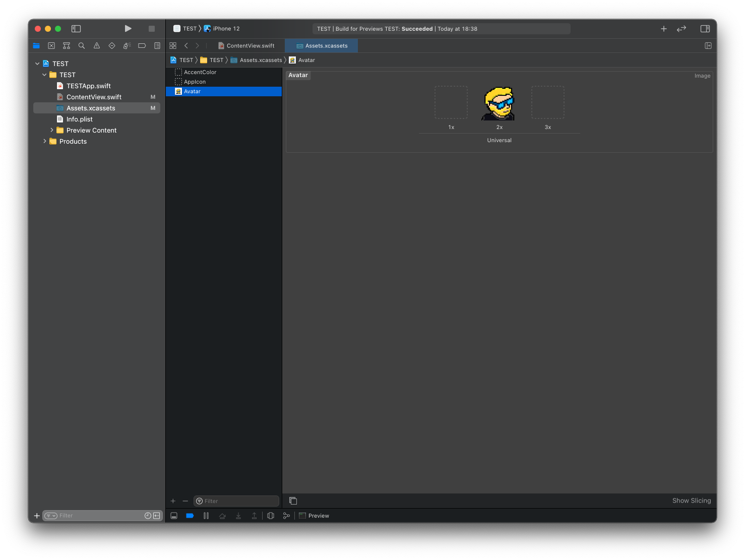Click the related items grid icon
This screenshot has height=560, width=745.
[x=173, y=46]
